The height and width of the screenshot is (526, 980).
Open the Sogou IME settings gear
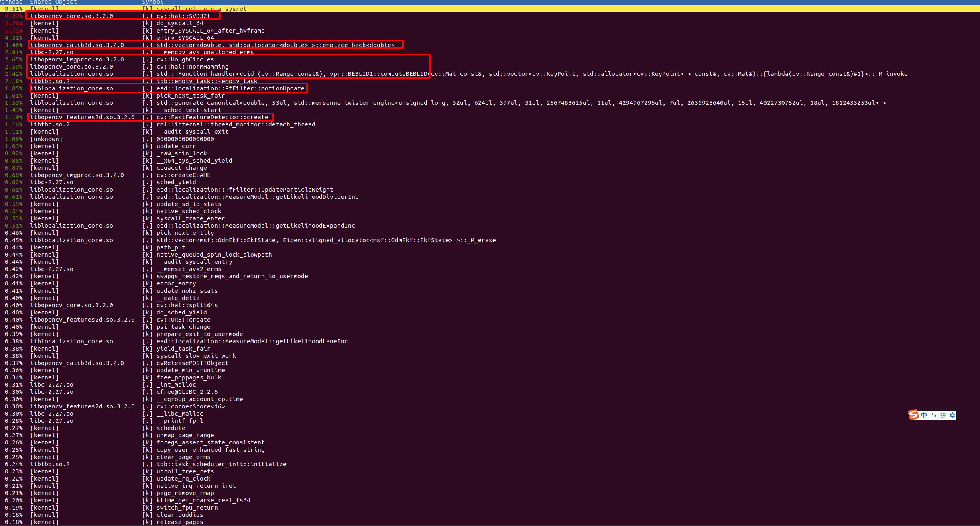952,416
